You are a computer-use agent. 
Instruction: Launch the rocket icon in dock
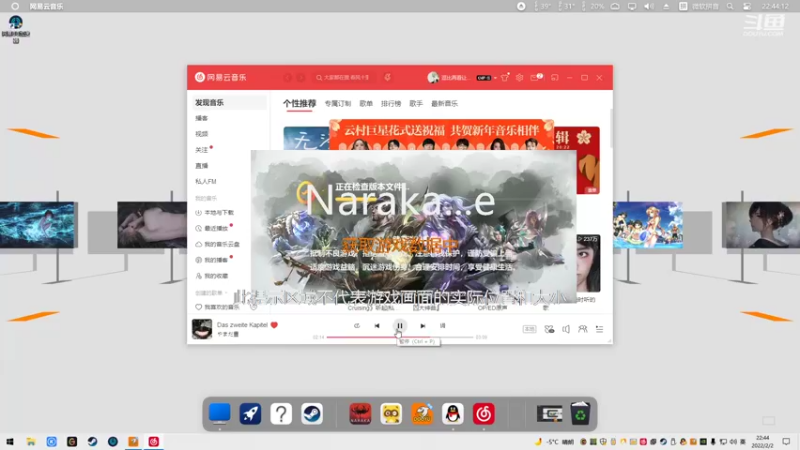click(x=250, y=413)
